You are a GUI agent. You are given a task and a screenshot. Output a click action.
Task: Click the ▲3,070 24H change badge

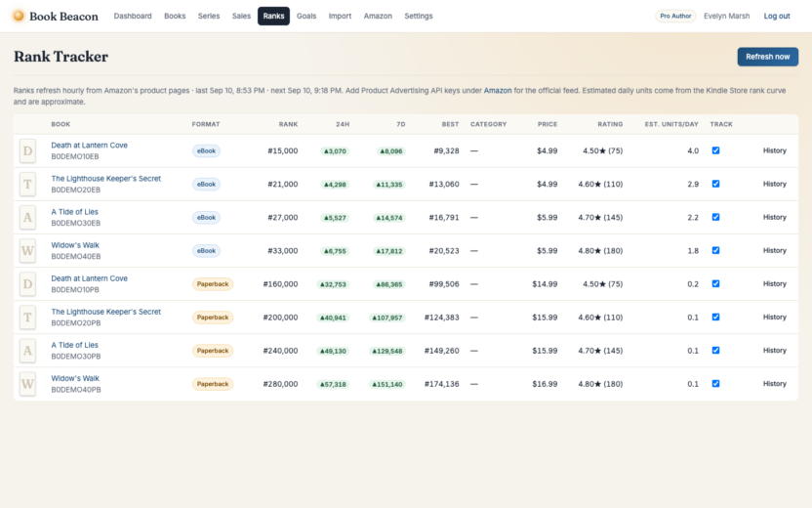click(x=335, y=151)
